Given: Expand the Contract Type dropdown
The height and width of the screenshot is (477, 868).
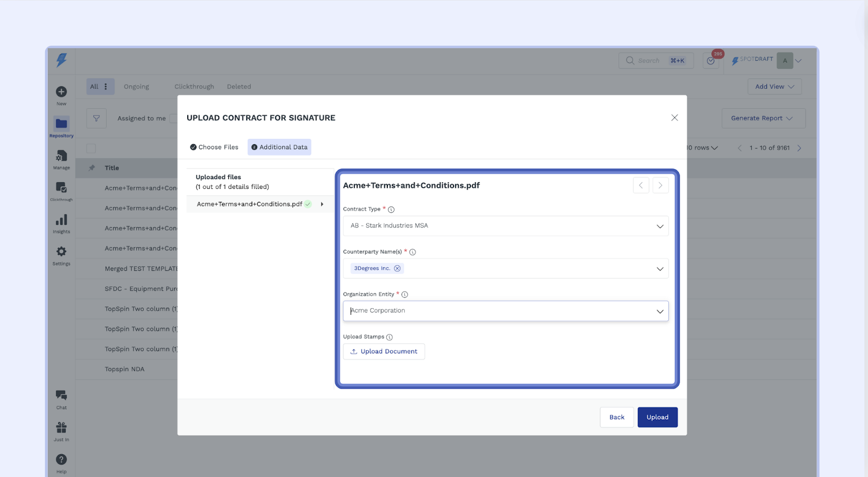Looking at the screenshot, I should click(660, 226).
